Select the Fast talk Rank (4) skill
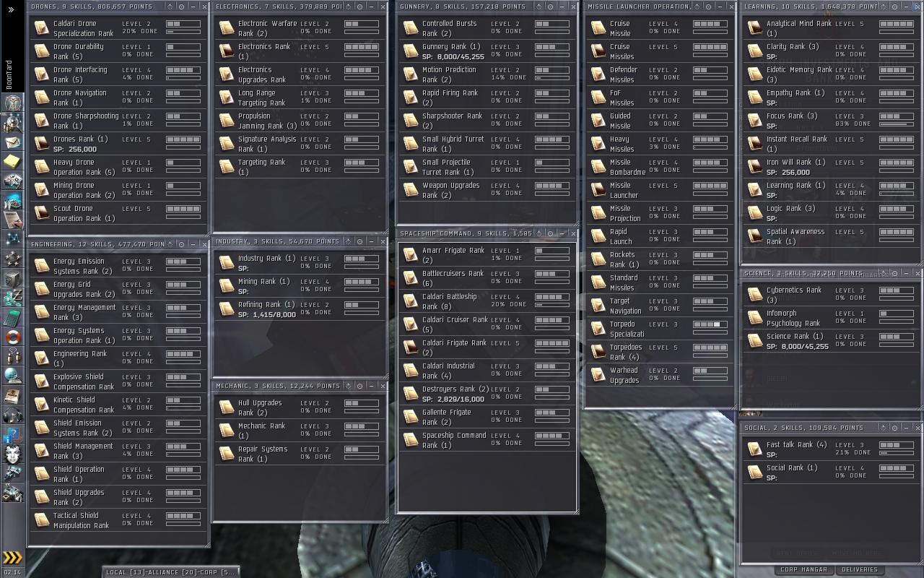924x578 pixels. tap(832, 450)
